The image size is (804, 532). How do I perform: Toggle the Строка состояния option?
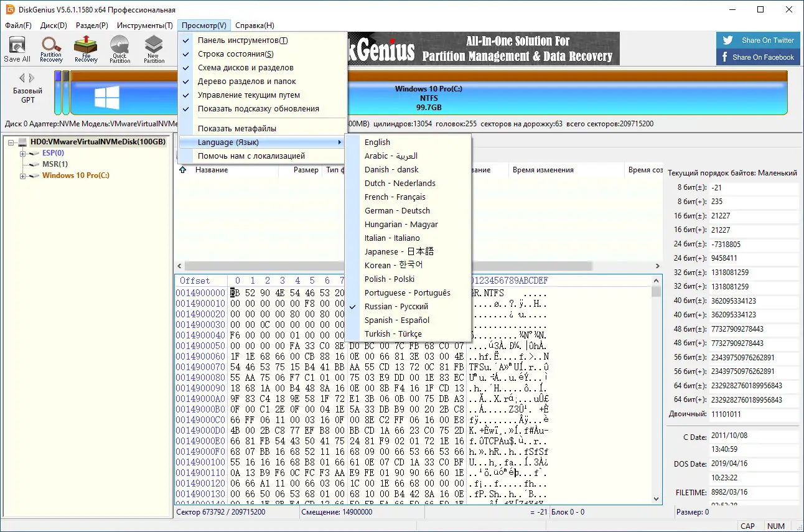[262, 54]
